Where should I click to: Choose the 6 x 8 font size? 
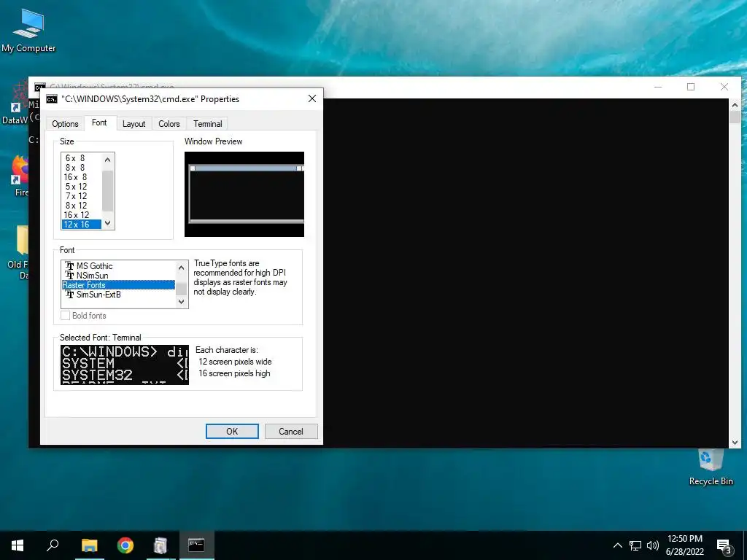(x=82, y=158)
